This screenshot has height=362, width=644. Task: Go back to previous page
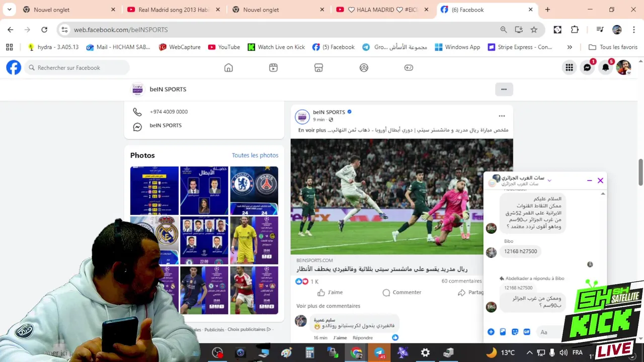tap(11, 30)
